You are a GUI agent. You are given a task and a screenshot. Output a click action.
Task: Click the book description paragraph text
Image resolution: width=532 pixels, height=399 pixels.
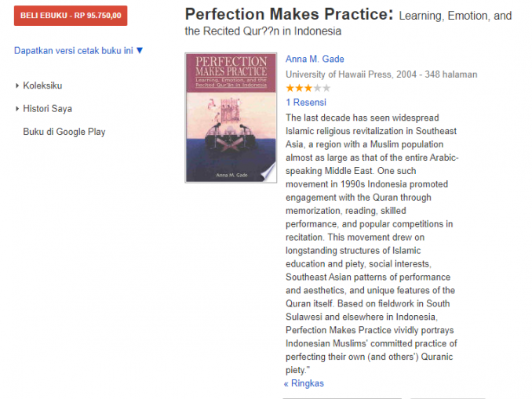372,244
